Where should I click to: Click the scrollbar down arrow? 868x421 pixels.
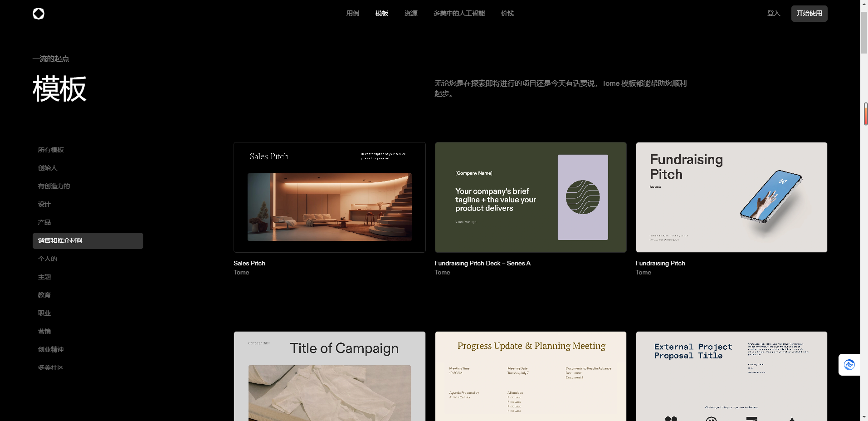click(x=864, y=417)
